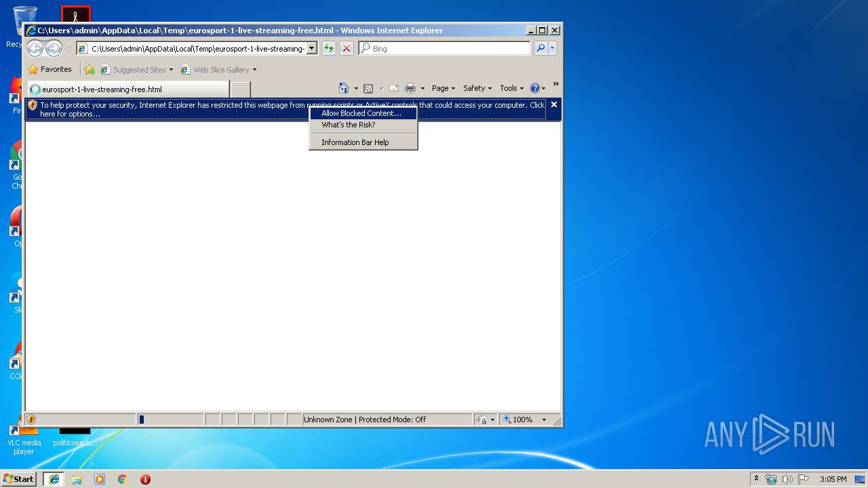Click the 100% zoom level button
This screenshot has width=868, height=488.
tap(519, 420)
